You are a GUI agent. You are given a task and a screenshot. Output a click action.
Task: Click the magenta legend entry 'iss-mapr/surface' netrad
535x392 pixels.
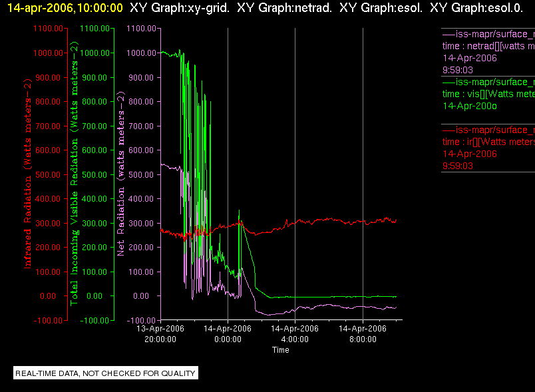coord(488,34)
